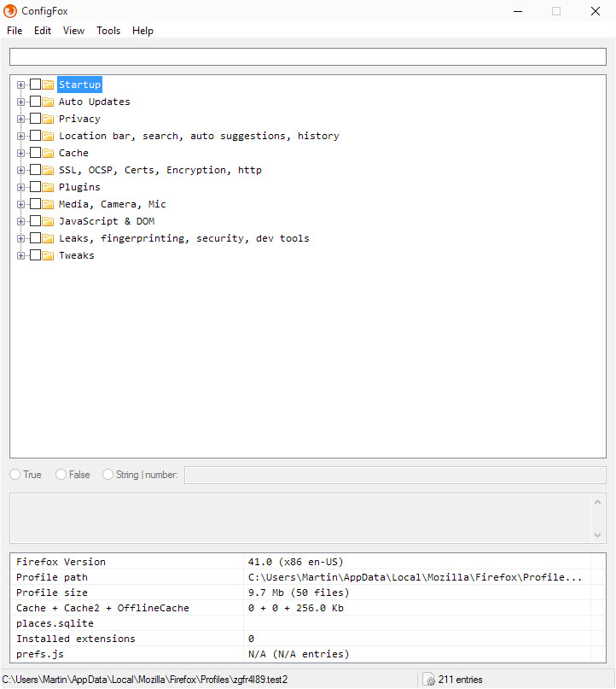Viewport: 616px width, 689px height.
Task: Expand the JavaScript & DOM node
Action: pos(20,222)
